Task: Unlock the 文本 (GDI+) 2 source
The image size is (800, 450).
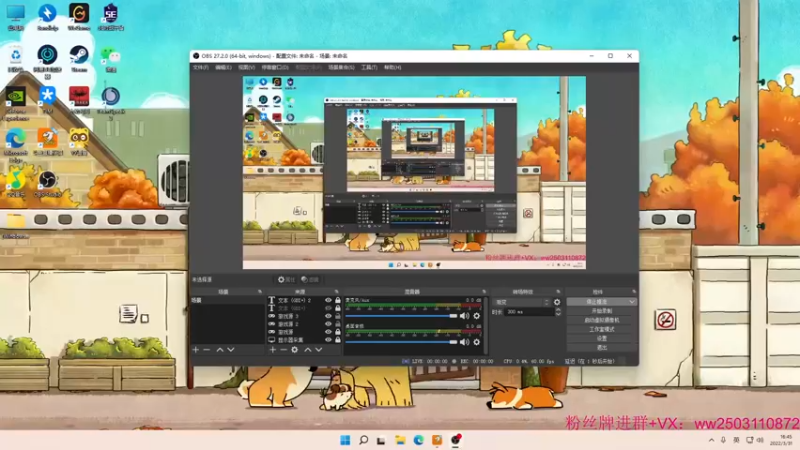Action: click(x=338, y=301)
